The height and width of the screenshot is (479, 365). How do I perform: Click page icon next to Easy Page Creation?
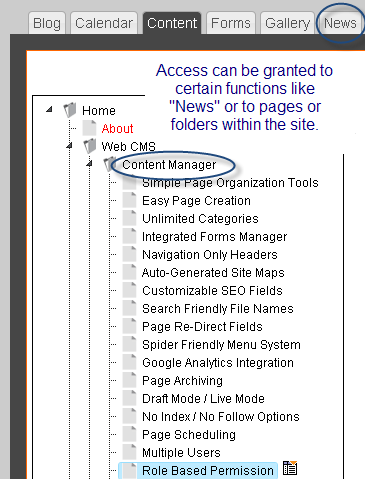[x=129, y=200]
